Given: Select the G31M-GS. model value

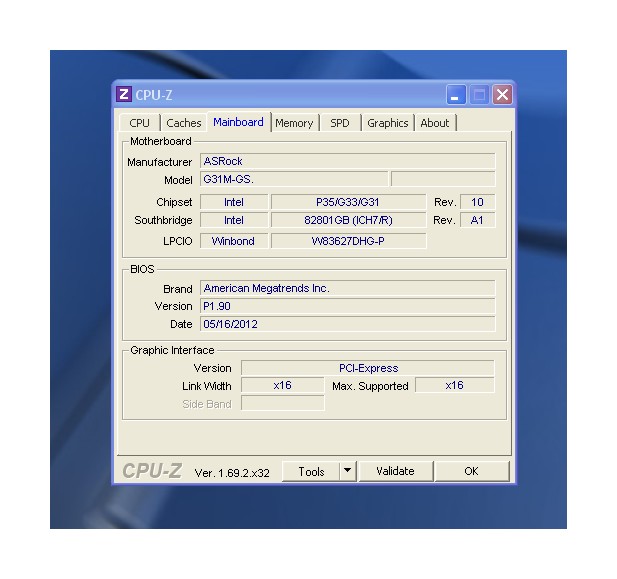Looking at the screenshot, I should pyautogui.click(x=294, y=179).
